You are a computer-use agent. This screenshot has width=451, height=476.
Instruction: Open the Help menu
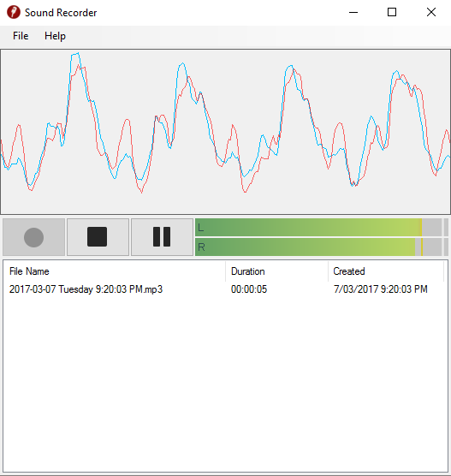tap(55, 36)
